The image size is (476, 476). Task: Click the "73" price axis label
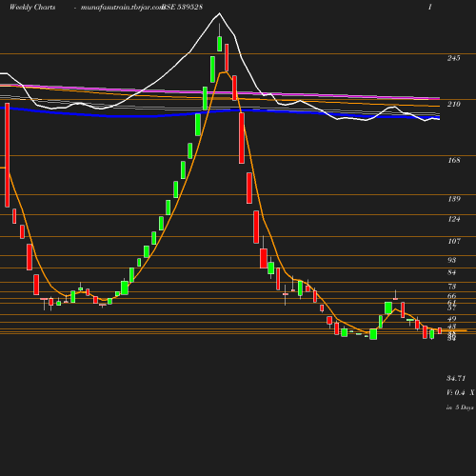(452, 287)
